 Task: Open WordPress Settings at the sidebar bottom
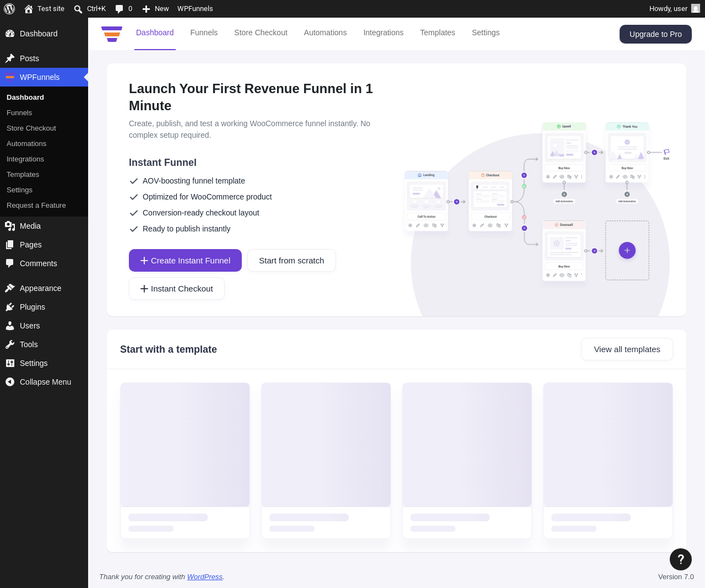44,363
